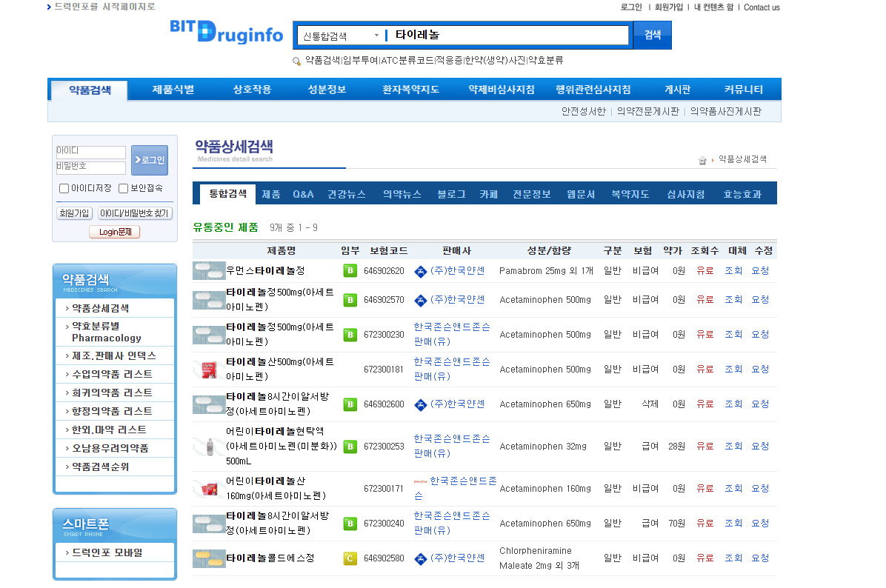Click green B icon for code 672300230
This screenshot has height=588, width=886.
350,335
